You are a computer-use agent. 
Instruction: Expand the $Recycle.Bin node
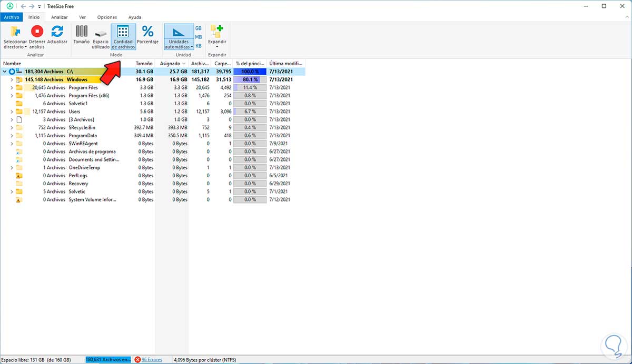[x=12, y=127]
